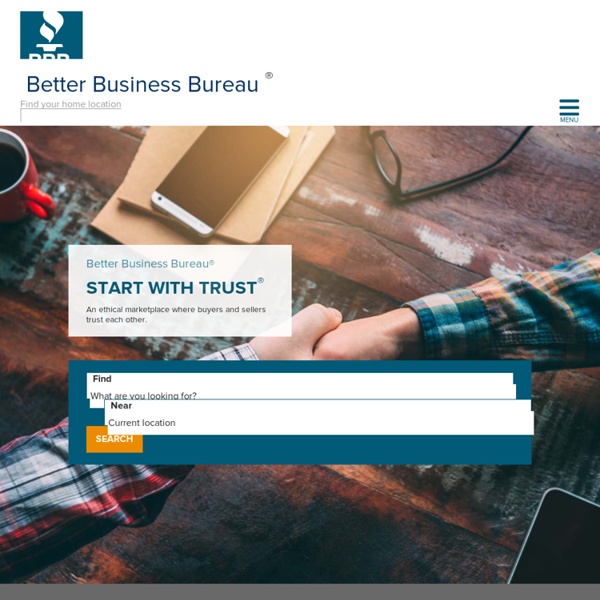Click the smartphone in the hero photo
600x600 pixels.
click(x=220, y=180)
